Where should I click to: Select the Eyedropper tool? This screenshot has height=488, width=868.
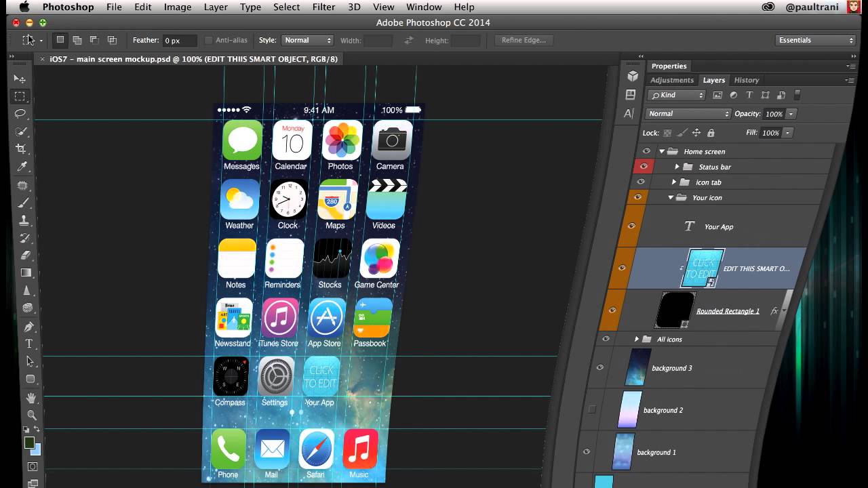pos(22,167)
